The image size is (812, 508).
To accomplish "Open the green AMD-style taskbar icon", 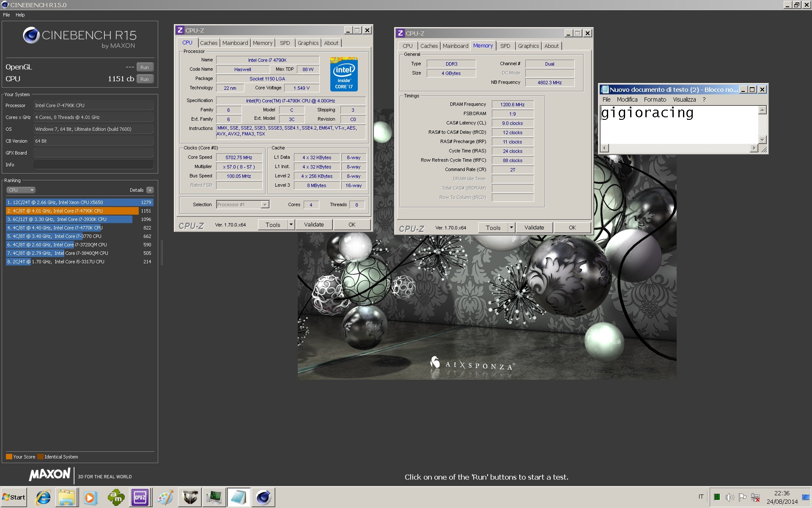I will pyautogui.click(x=116, y=497).
